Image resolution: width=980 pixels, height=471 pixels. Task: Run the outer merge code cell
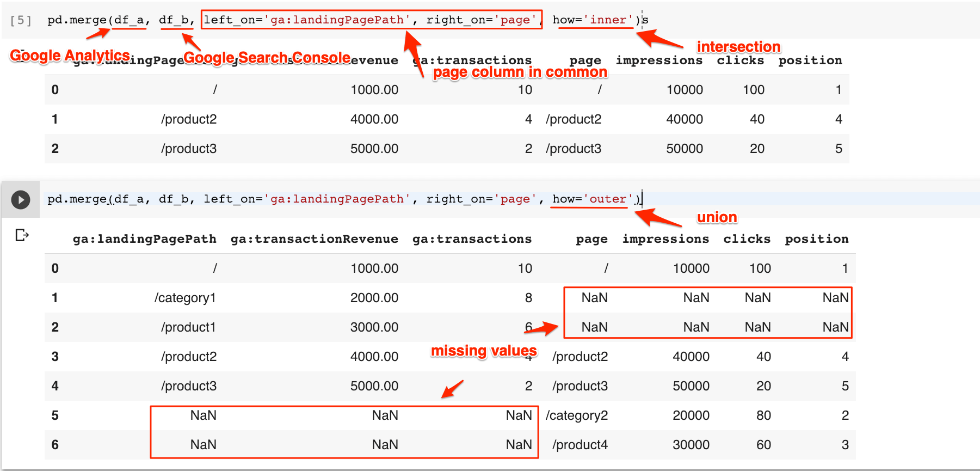click(21, 200)
